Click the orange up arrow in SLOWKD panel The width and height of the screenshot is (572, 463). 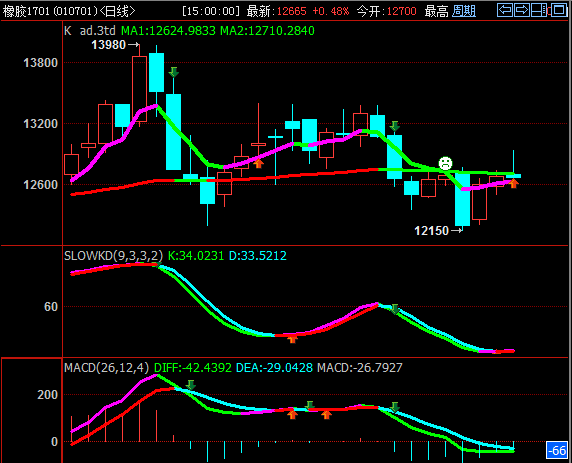(292, 339)
